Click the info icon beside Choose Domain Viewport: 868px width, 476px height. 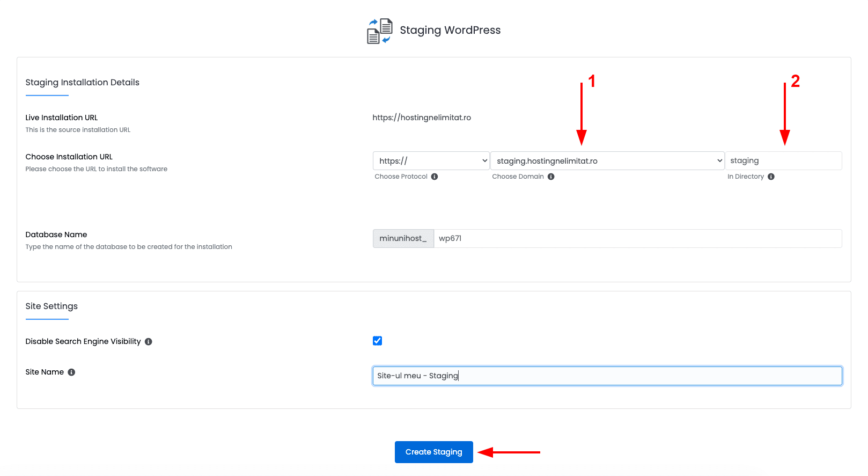551,177
